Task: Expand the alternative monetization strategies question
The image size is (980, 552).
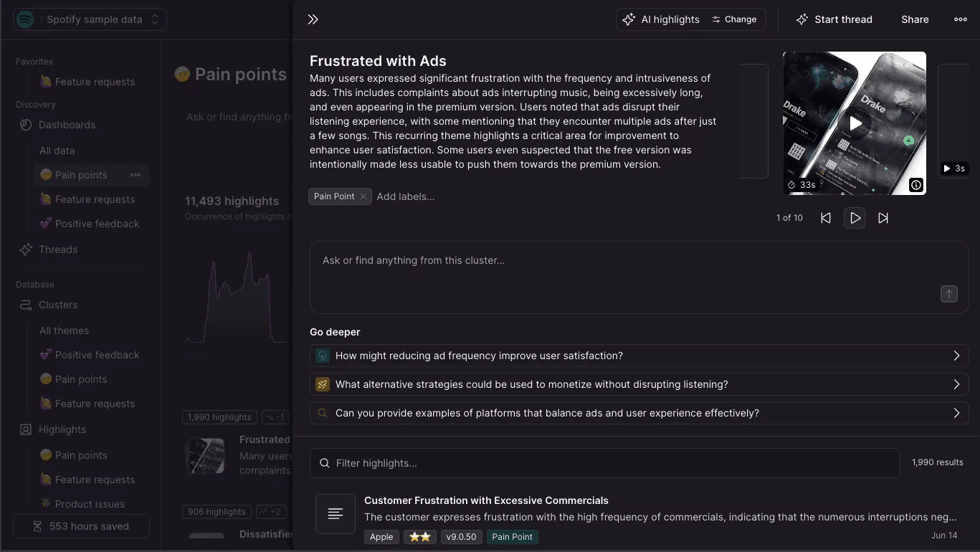Action: (639, 384)
